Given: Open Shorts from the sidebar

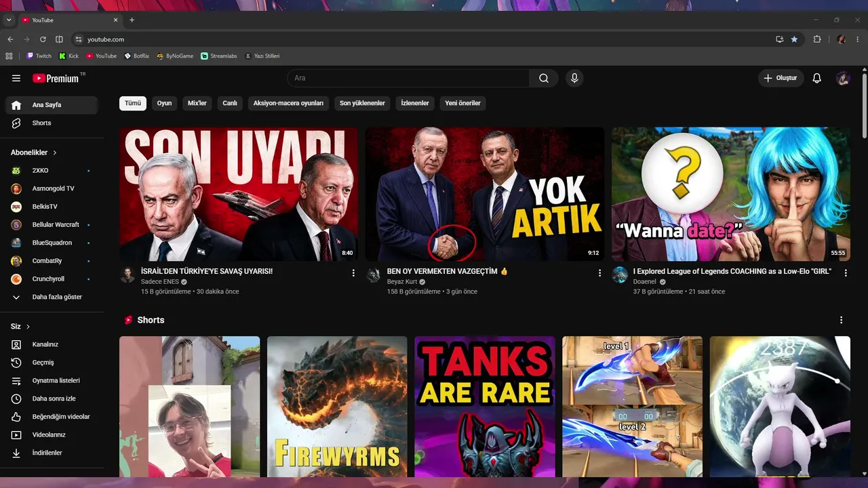Looking at the screenshot, I should (52, 123).
